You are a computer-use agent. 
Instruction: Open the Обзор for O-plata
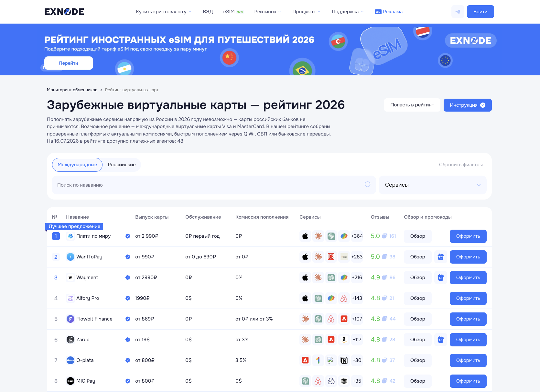[x=417, y=360]
